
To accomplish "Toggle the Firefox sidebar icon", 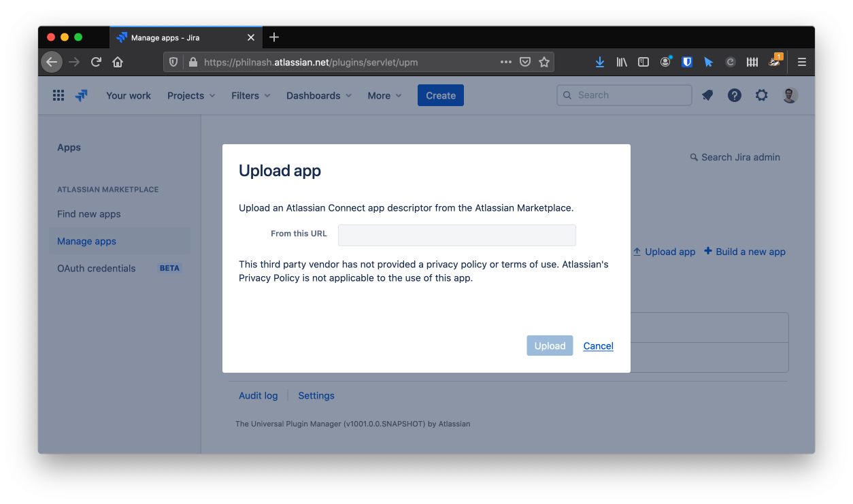I will [643, 62].
